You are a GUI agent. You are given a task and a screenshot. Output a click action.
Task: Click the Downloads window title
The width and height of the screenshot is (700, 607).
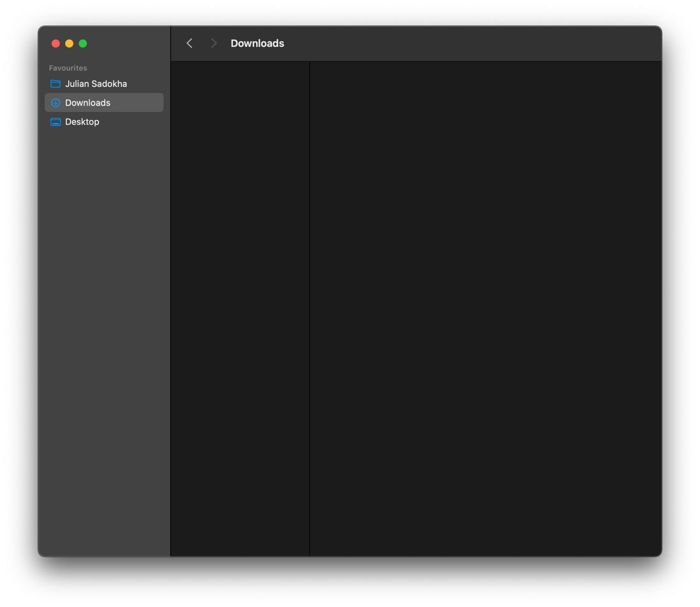(x=257, y=43)
